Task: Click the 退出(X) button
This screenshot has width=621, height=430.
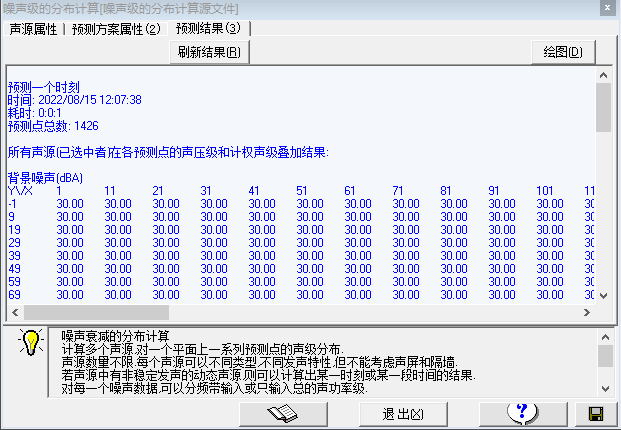Action: point(403,414)
